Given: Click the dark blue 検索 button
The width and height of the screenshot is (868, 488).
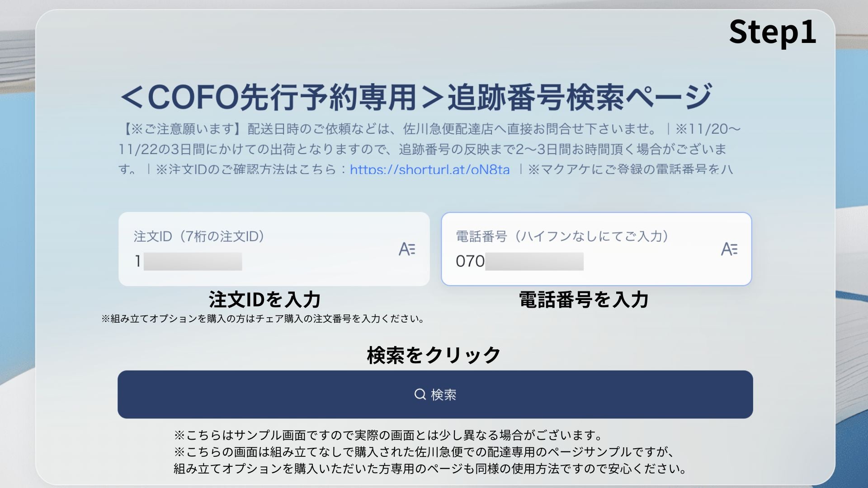Looking at the screenshot, I should 435,394.
